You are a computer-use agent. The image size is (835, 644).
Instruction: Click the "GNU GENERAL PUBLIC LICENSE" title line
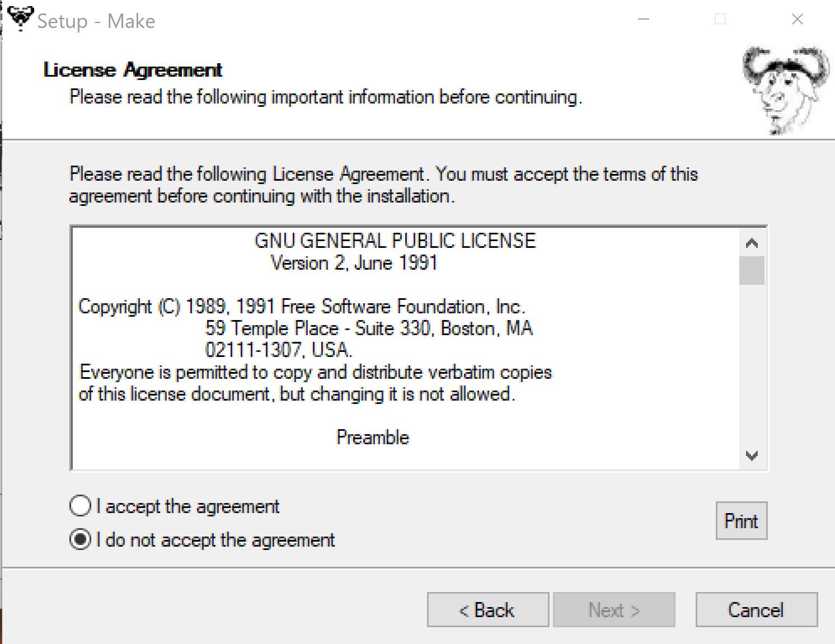(395, 241)
